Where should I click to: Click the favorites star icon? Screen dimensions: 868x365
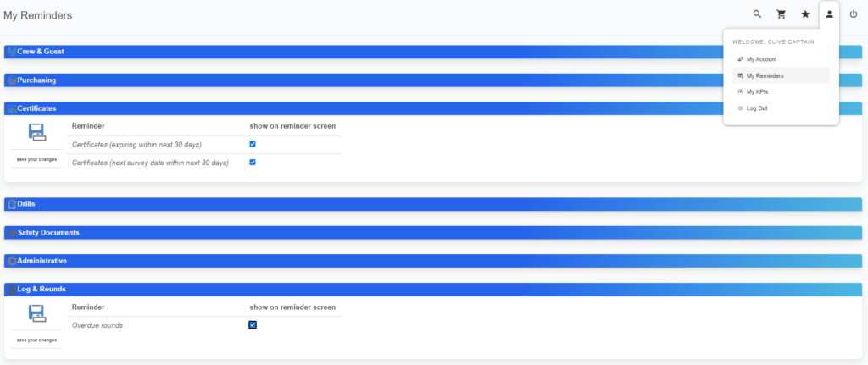805,14
